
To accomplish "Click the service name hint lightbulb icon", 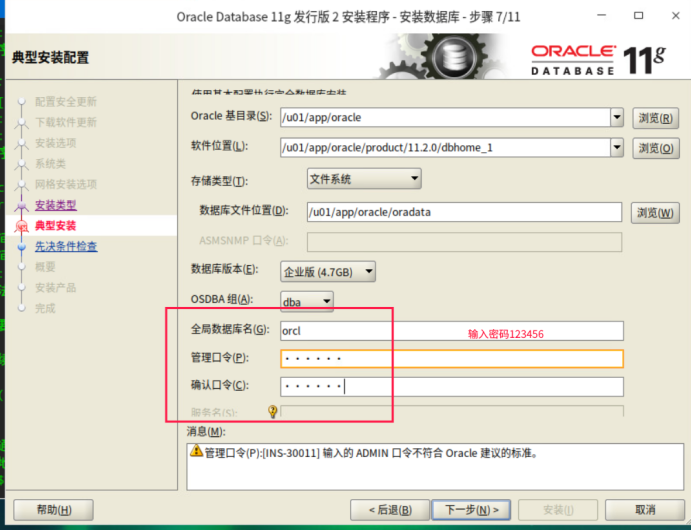I will (273, 412).
